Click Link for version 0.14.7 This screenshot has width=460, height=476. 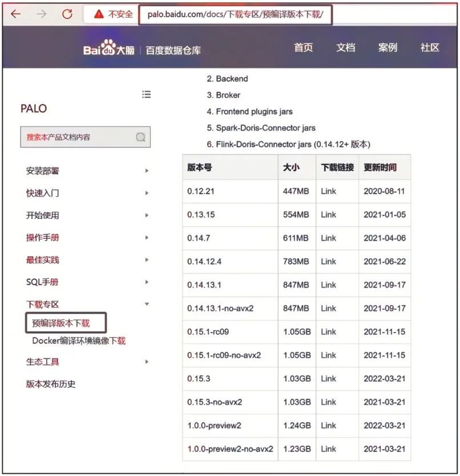[329, 239]
